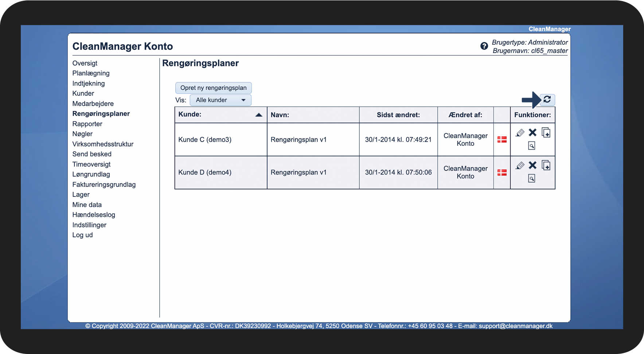Click Brugertype: Administrator text

530,42
